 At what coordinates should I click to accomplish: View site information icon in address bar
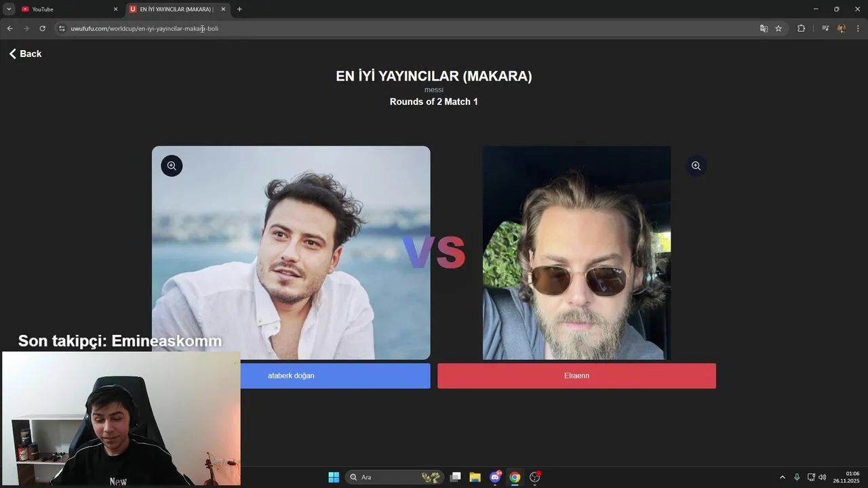(62, 28)
